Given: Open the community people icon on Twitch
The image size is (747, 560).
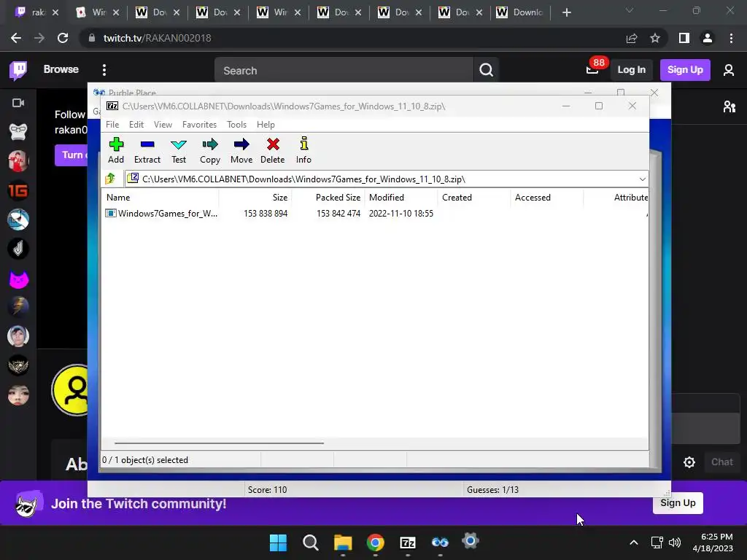Looking at the screenshot, I should tap(729, 106).
